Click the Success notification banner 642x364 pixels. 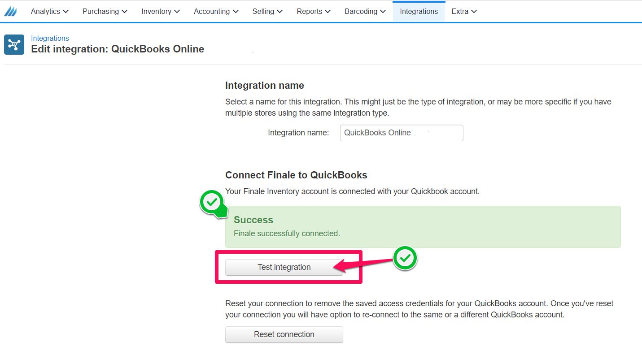(423, 227)
